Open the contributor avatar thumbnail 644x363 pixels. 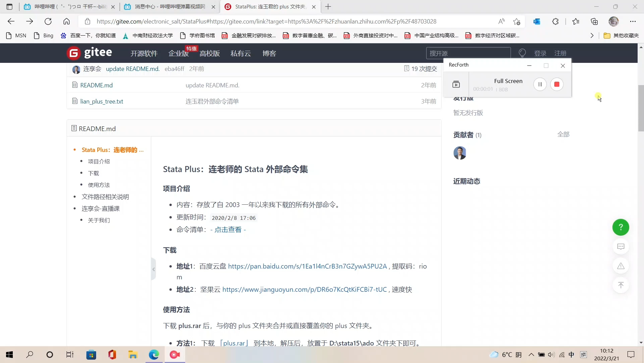click(x=460, y=153)
